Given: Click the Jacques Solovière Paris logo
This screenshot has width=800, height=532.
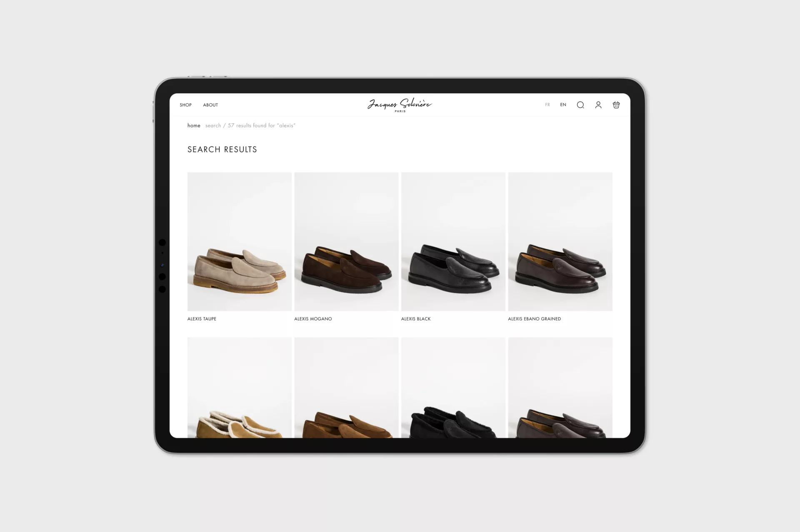Looking at the screenshot, I should click(400, 105).
